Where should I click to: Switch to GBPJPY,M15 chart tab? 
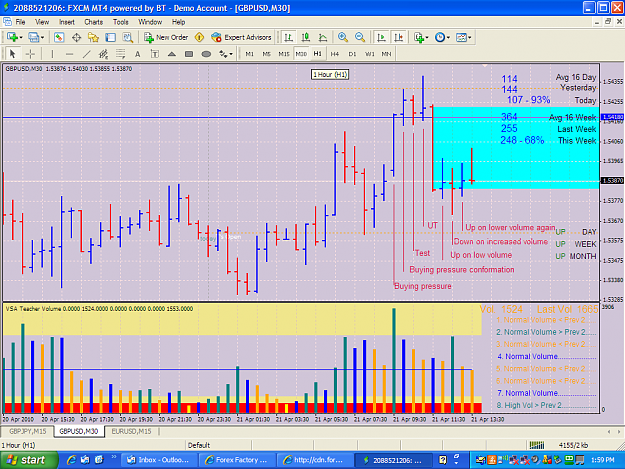coord(28,431)
